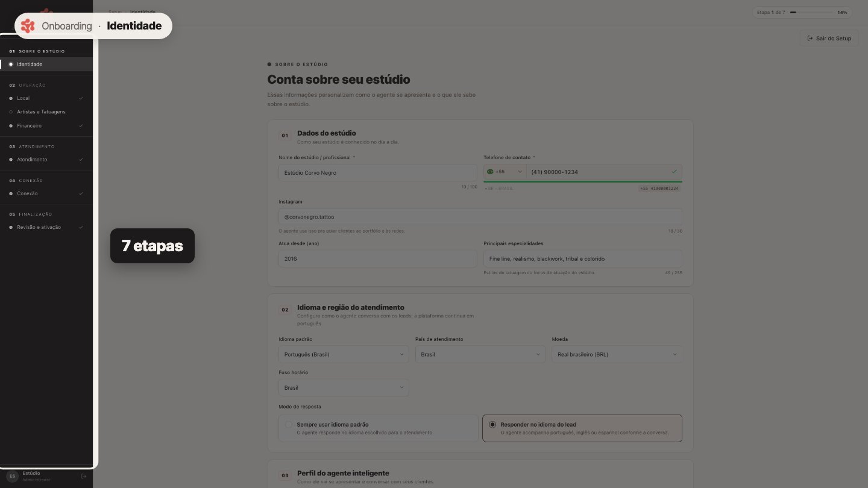Select 'Sempre usar idioma padrão' radio option

(x=379, y=428)
